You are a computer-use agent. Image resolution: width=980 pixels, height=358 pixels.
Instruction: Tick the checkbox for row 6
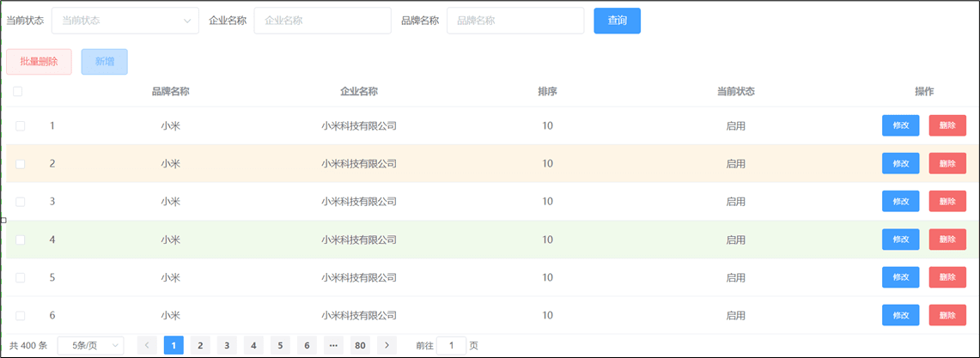(21, 315)
